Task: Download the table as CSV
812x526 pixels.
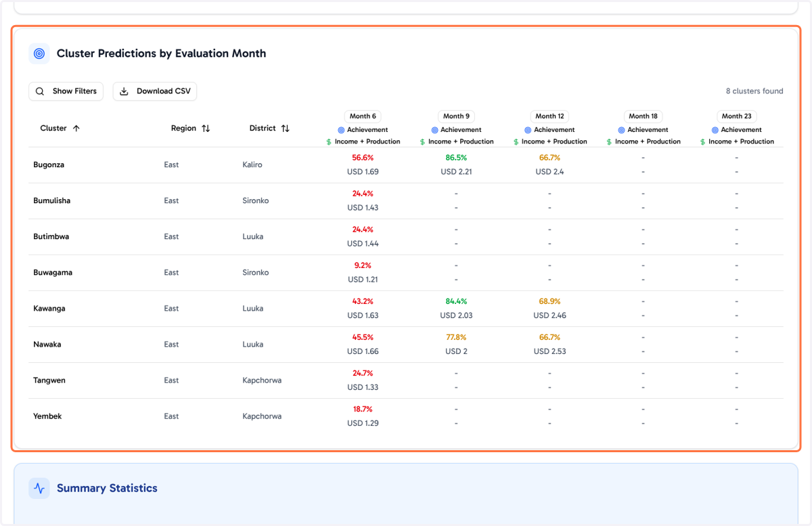Action: [x=155, y=91]
